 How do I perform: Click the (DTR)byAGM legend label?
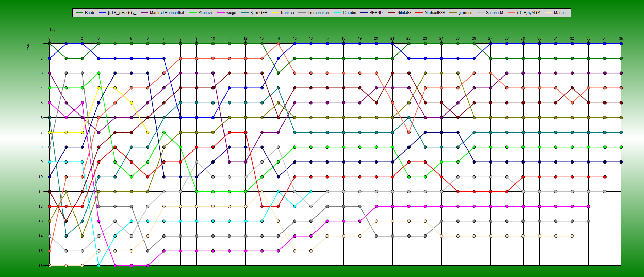pyautogui.click(x=528, y=13)
